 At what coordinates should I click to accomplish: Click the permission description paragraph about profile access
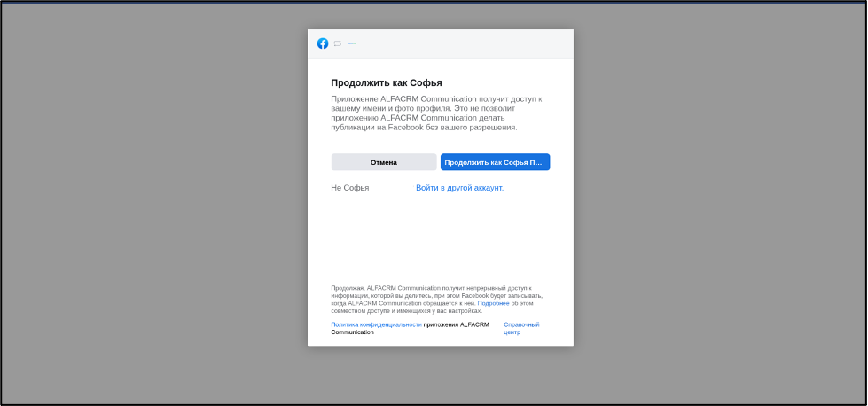tap(437, 113)
